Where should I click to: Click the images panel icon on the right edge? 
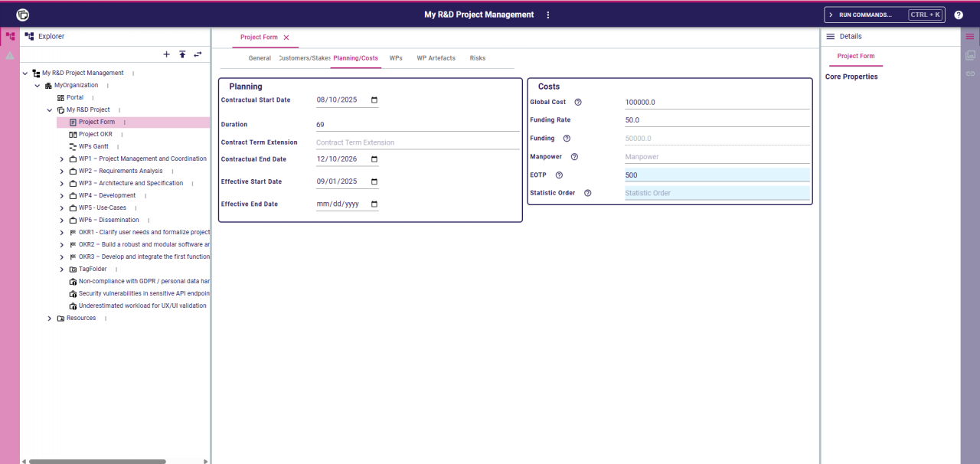tap(970, 54)
